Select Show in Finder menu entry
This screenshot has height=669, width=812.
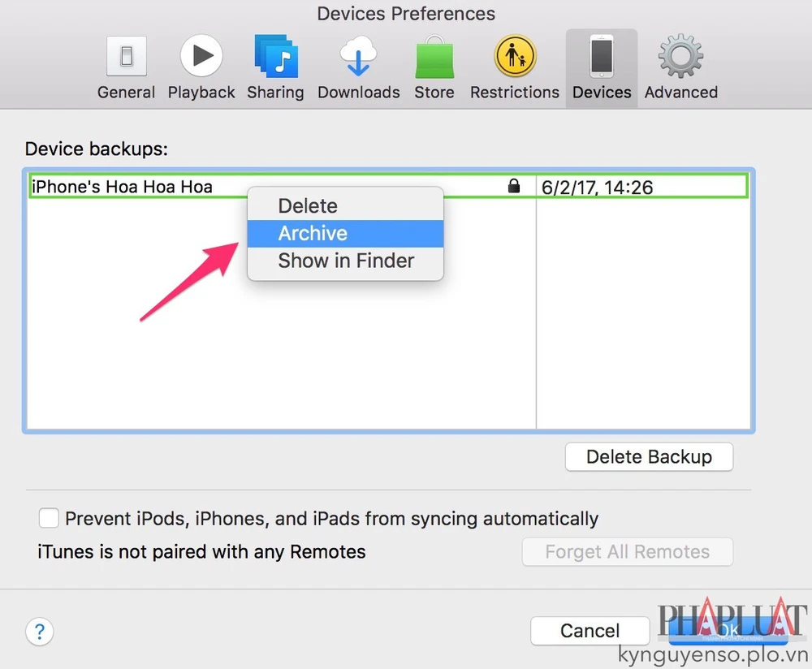(x=346, y=261)
